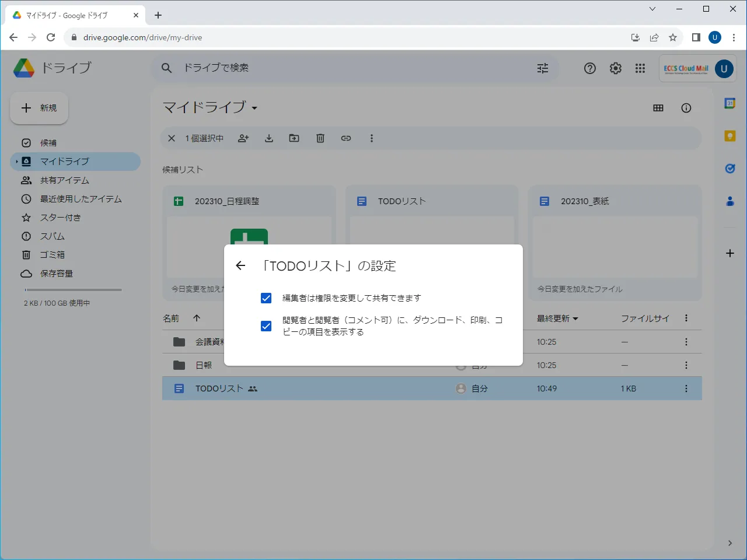The width and height of the screenshot is (747, 560).
Task: Click the ドライブで検索 search field
Action: coord(350,68)
